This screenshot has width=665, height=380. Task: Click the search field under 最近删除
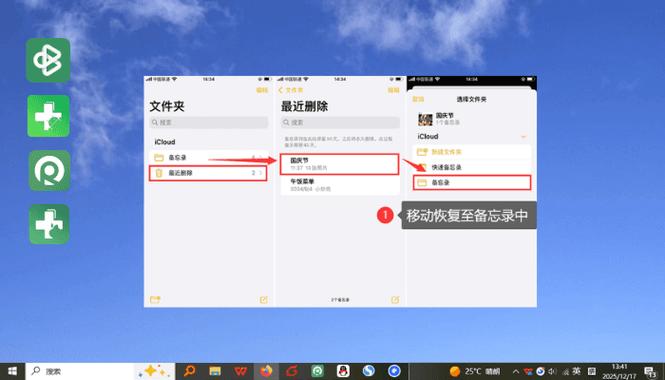tap(340, 123)
